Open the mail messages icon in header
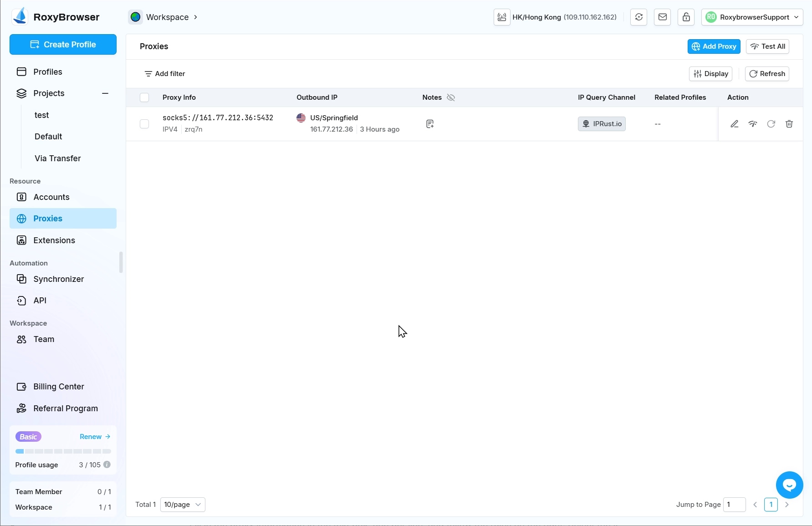The width and height of the screenshot is (812, 526). (663, 17)
